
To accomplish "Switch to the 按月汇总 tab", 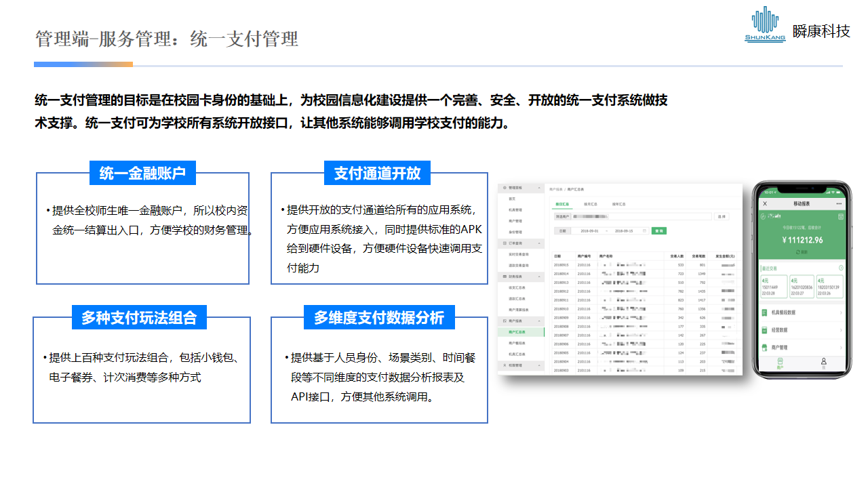I will pyautogui.click(x=591, y=203).
